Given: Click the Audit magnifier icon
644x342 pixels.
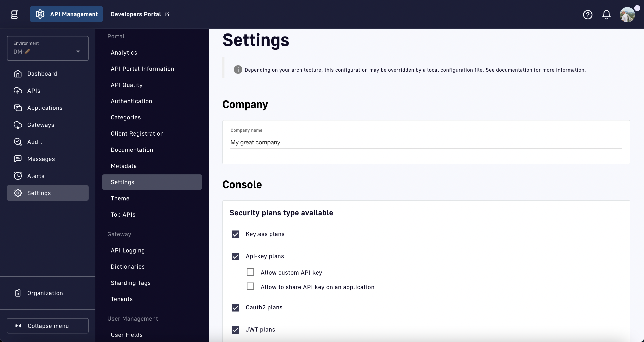Looking at the screenshot, I should 18,142.
